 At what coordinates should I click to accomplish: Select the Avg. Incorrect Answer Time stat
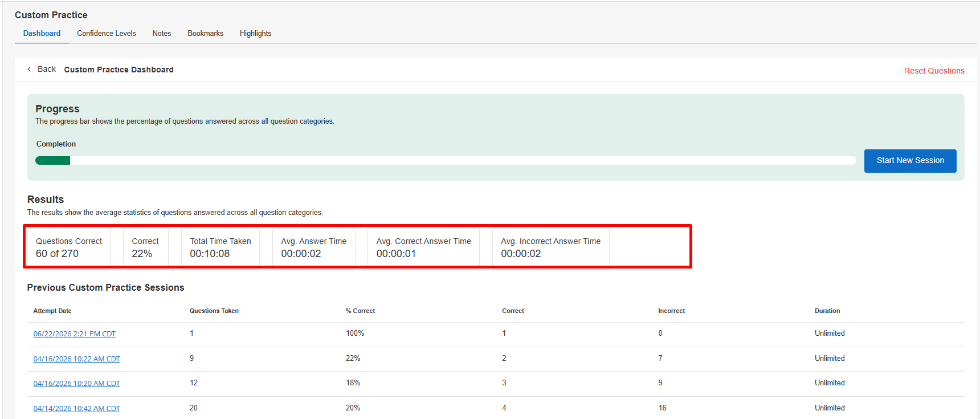click(x=551, y=247)
